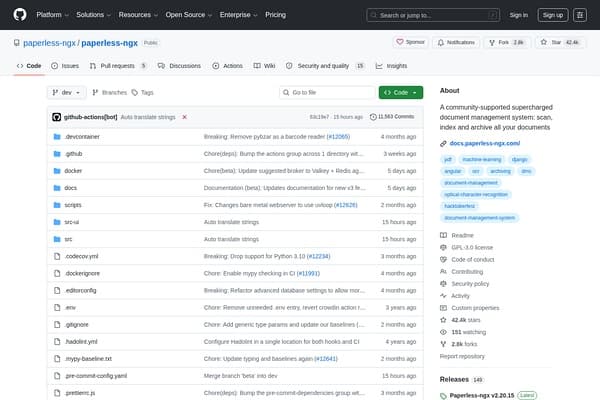Image resolution: width=600 pixels, height=400 pixels.
Task: Switch to the Issues tab
Action: 65,66
